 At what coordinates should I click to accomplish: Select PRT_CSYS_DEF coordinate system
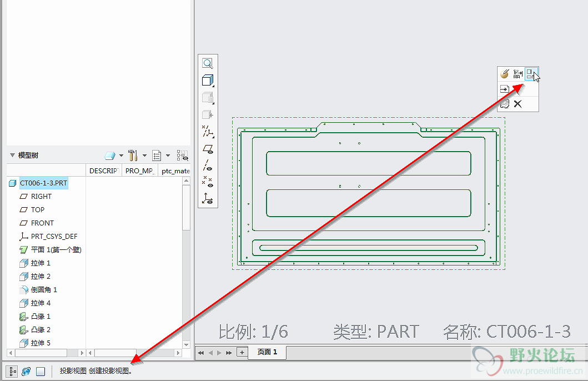[x=54, y=237]
